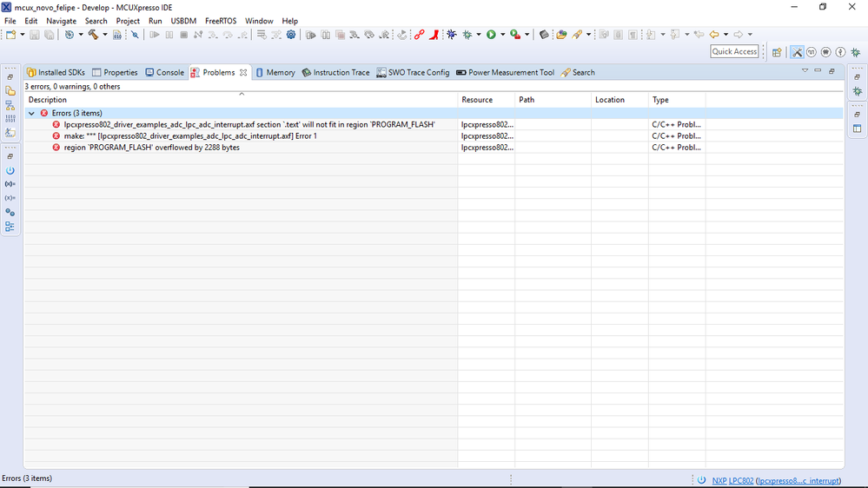This screenshot has height=488, width=868.
Task: Open the Project menu
Action: [128, 21]
